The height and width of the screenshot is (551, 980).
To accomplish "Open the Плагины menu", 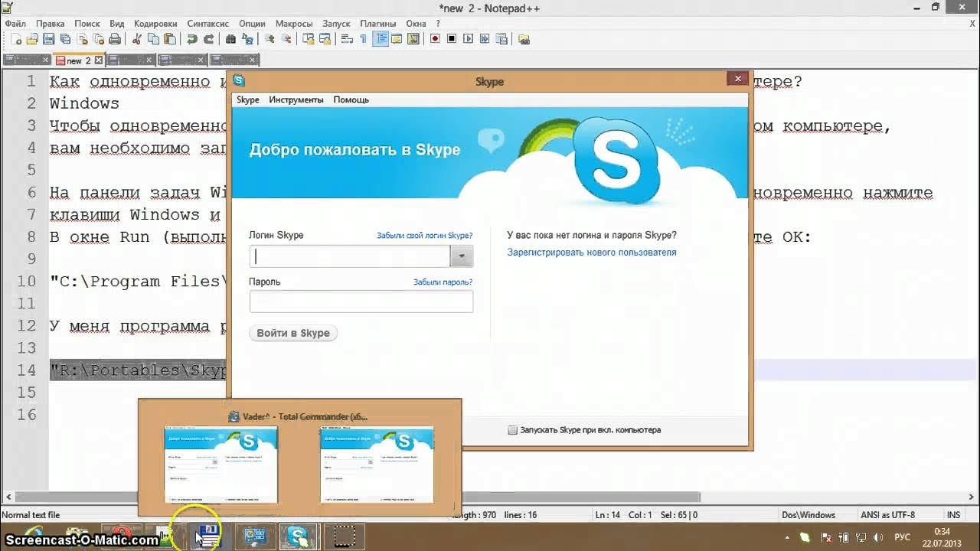I will (x=378, y=24).
